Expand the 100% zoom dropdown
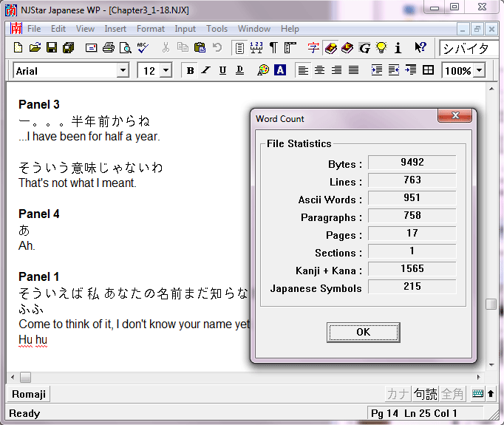The width and height of the screenshot is (504, 425). (480, 70)
